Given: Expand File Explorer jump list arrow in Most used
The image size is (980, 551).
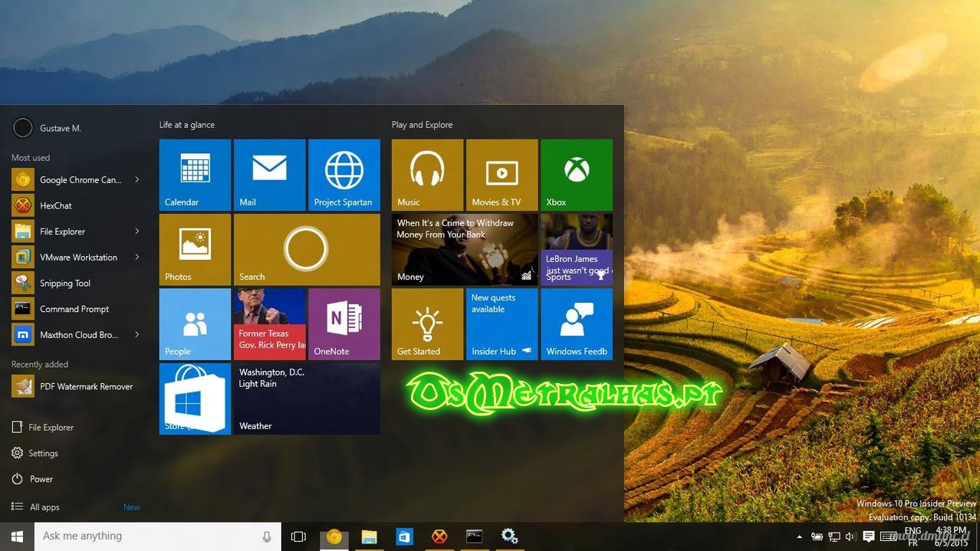Looking at the screenshot, I should (137, 231).
